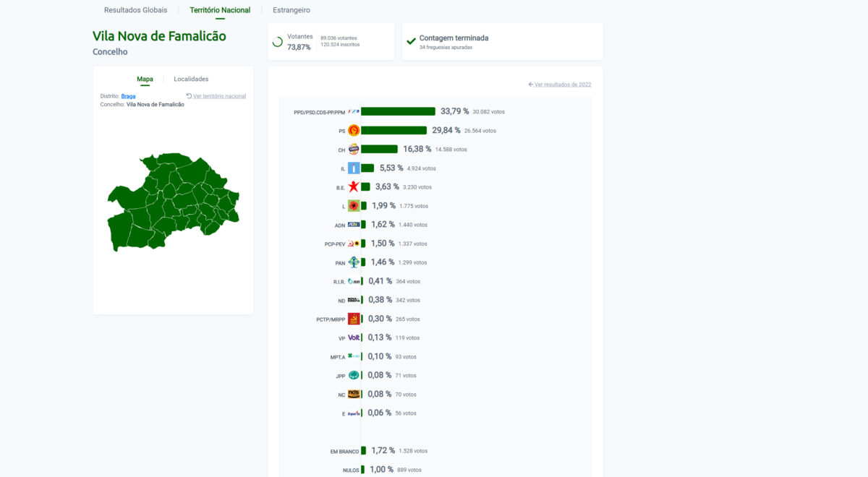This screenshot has width=868, height=477.
Task: Switch to the Estrangeiro tab
Action: 292,10
